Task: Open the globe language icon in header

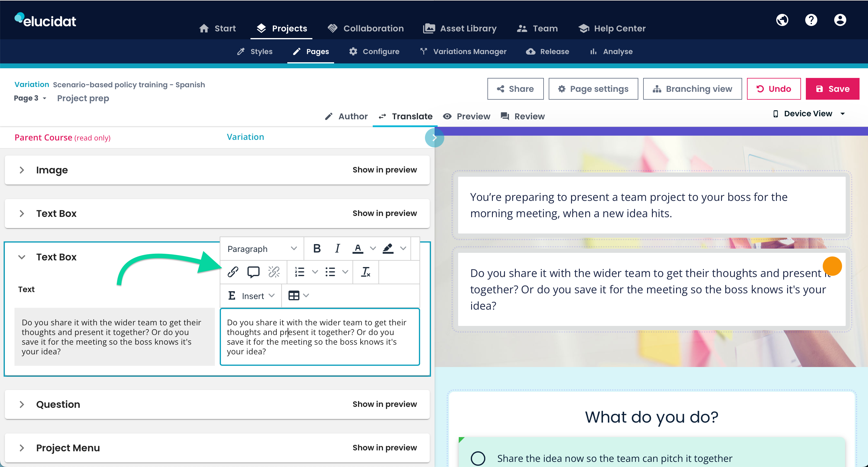Action: point(782,20)
